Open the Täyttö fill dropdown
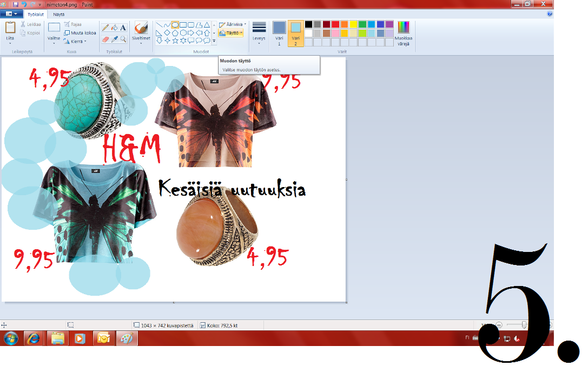Image resolution: width=588 pixels, height=379 pixels. [x=230, y=33]
